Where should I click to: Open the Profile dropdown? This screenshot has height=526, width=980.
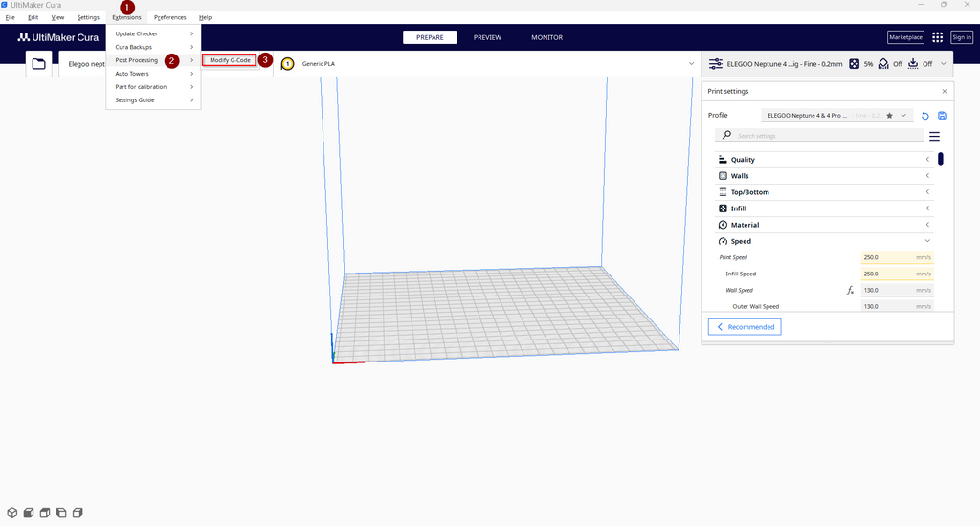837,116
